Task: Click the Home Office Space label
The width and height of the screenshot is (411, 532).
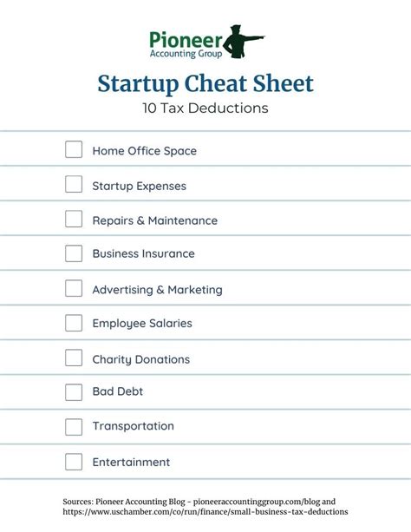Action: (x=145, y=151)
